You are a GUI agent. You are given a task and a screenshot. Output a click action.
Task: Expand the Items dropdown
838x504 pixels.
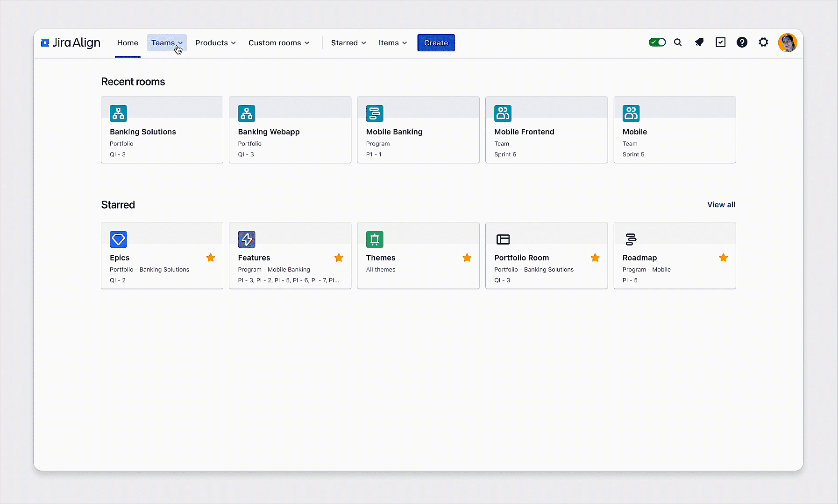(x=392, y=42)
